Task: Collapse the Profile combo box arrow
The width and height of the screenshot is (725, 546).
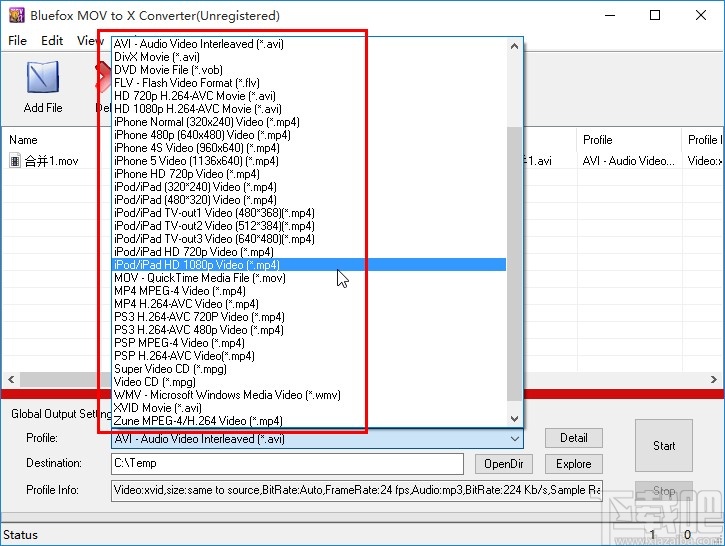Action: pyautogui.click(x=515, y=438)
